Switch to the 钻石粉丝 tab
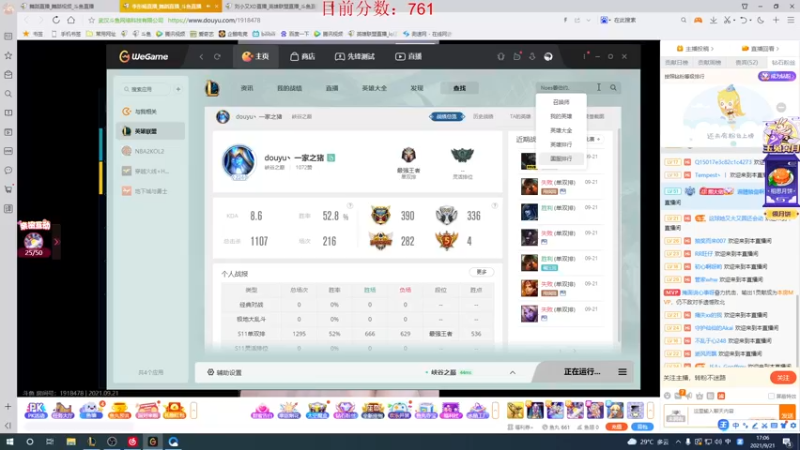 pyautogui.click(x=782, y=62)
